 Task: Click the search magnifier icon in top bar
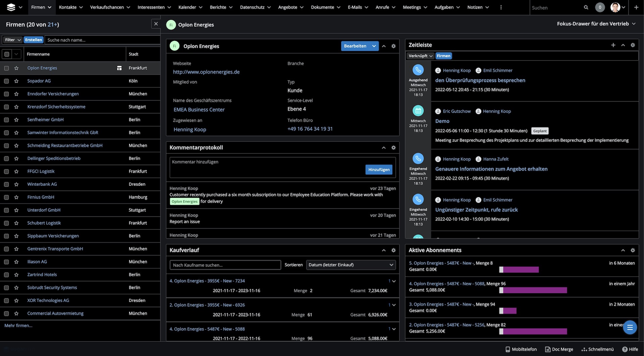click(x=586, y=7)
